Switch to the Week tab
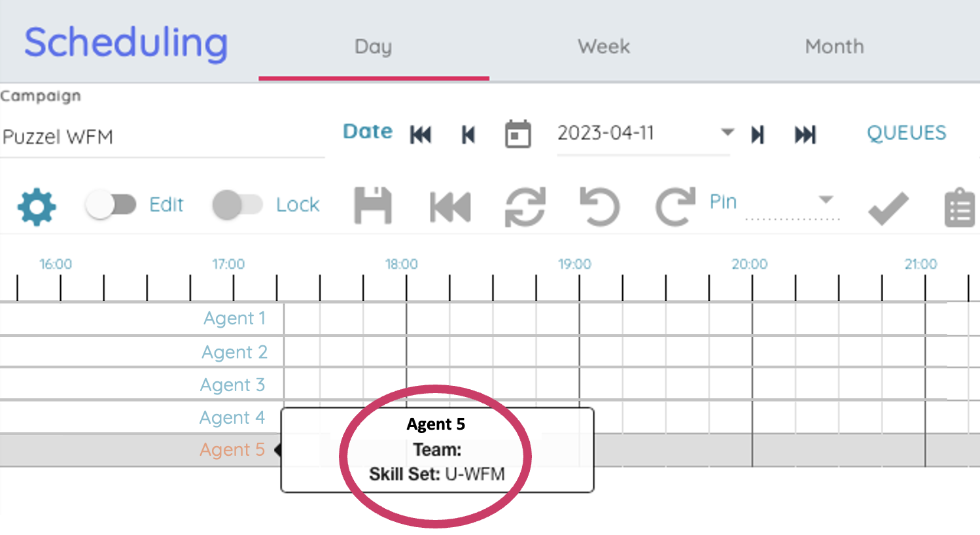Screen dimensions: 980x535 pos(604,46)
